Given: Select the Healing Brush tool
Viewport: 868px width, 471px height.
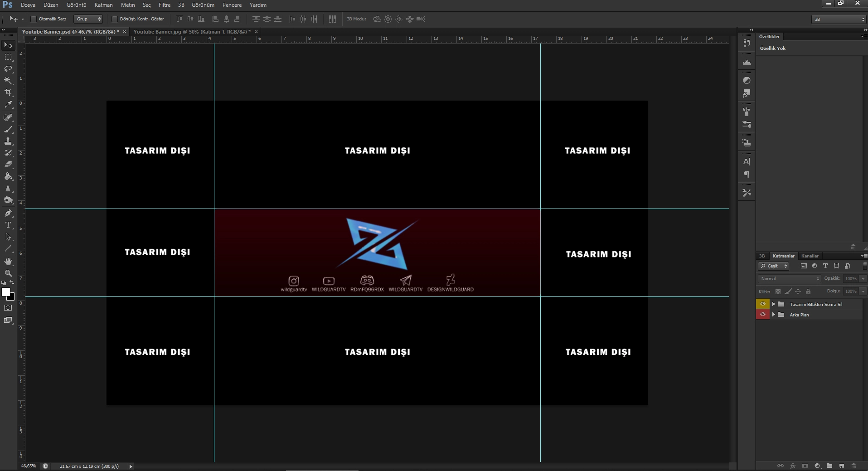Looking at the screenshot, I should tap(8, 117).
